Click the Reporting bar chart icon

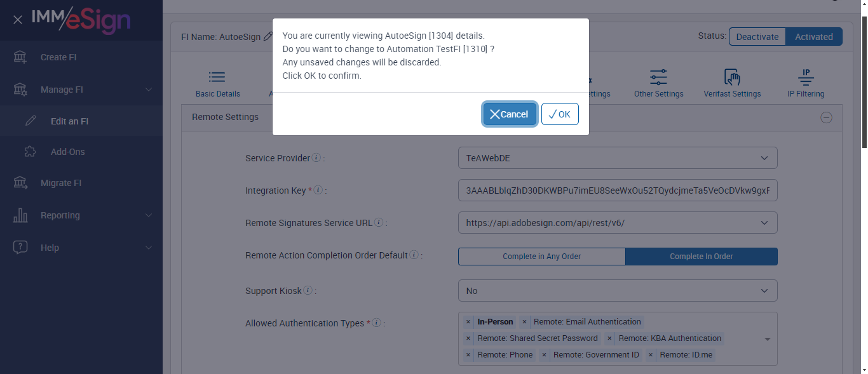20,215
